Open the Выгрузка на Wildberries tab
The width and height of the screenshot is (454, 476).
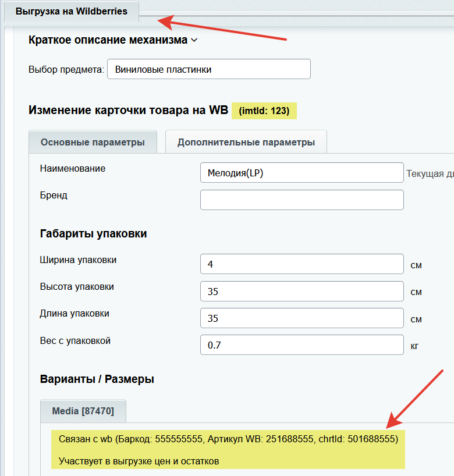click(x=71, y=12)
